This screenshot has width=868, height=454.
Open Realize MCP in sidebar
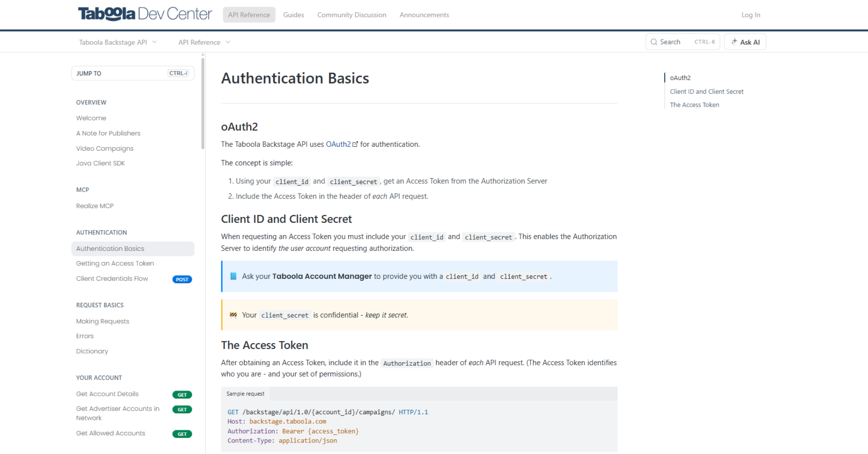point(95,206)
